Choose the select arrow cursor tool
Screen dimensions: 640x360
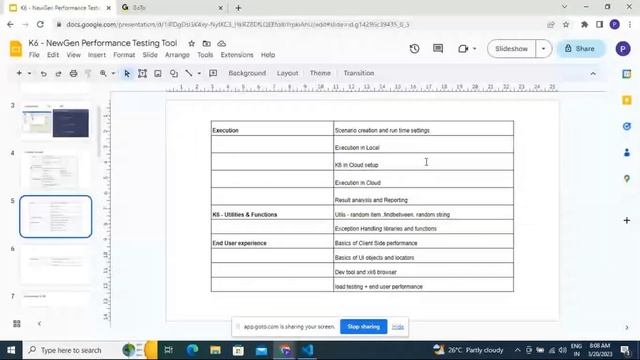pos(127,73)
